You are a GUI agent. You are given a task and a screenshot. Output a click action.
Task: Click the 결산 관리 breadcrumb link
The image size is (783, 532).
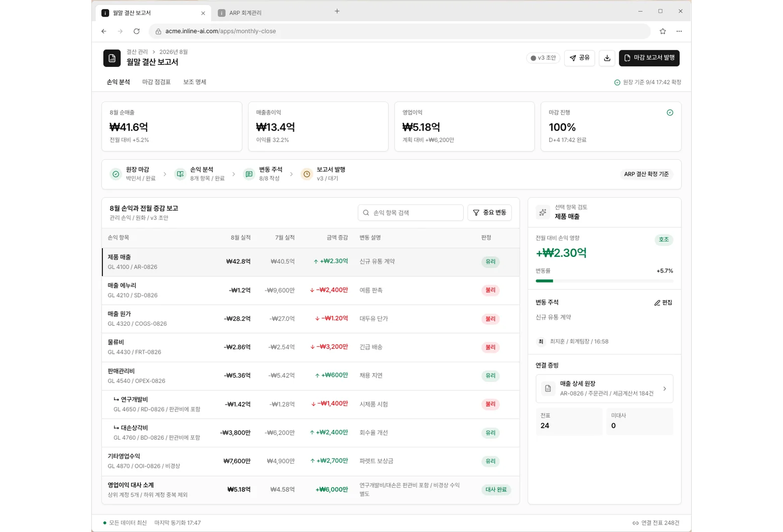point(137,52)
